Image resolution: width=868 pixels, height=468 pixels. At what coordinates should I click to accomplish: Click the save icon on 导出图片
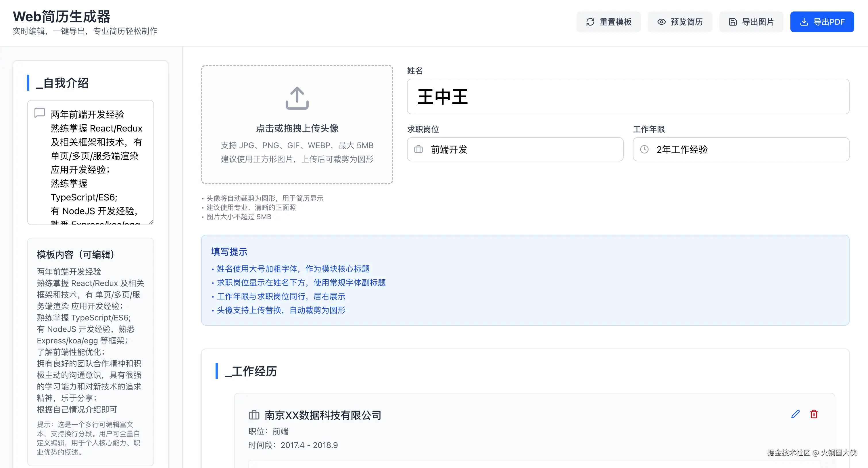[x=733, y=22]
